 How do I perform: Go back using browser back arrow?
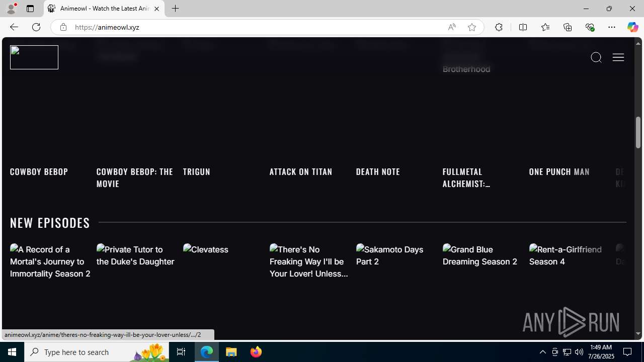tap(14, 27)
